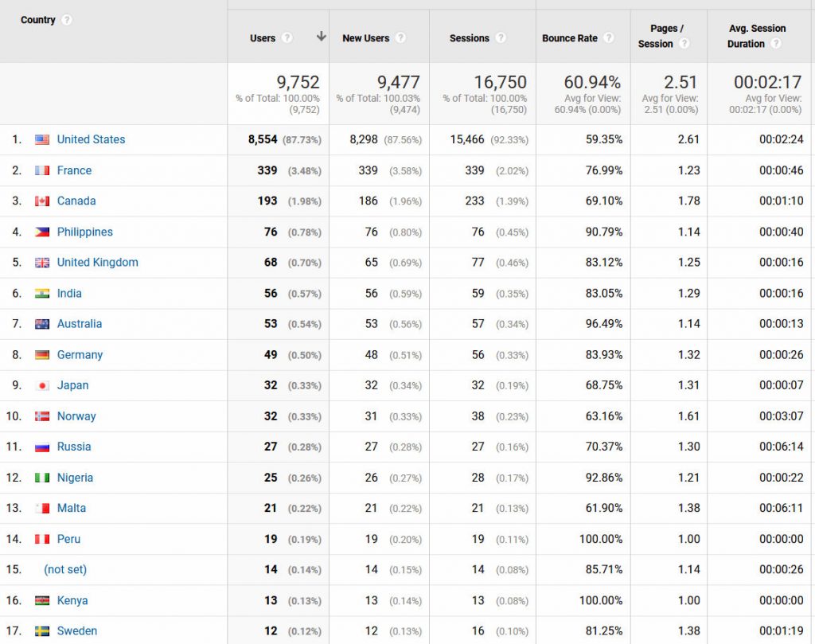Open the United States country link

(91, 139)
